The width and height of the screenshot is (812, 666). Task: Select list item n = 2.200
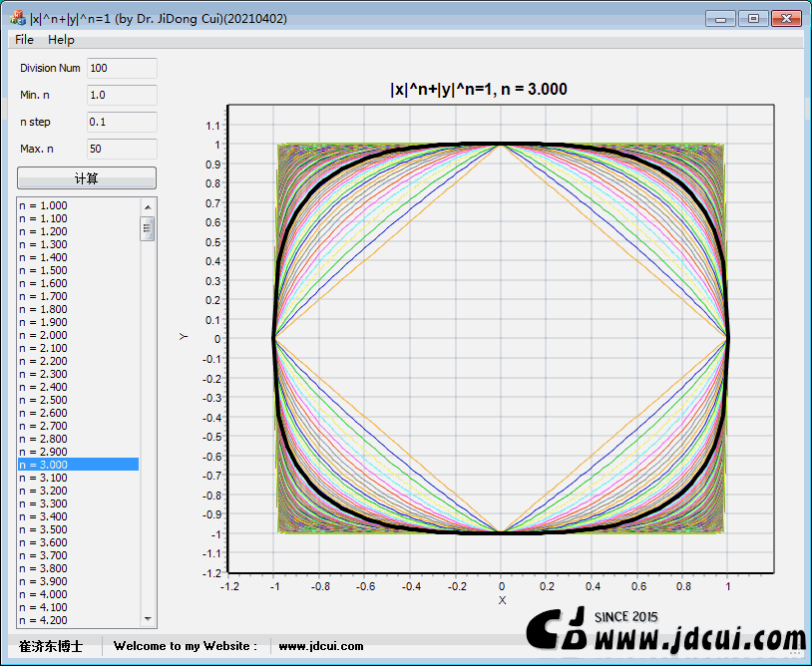point(78,361)
